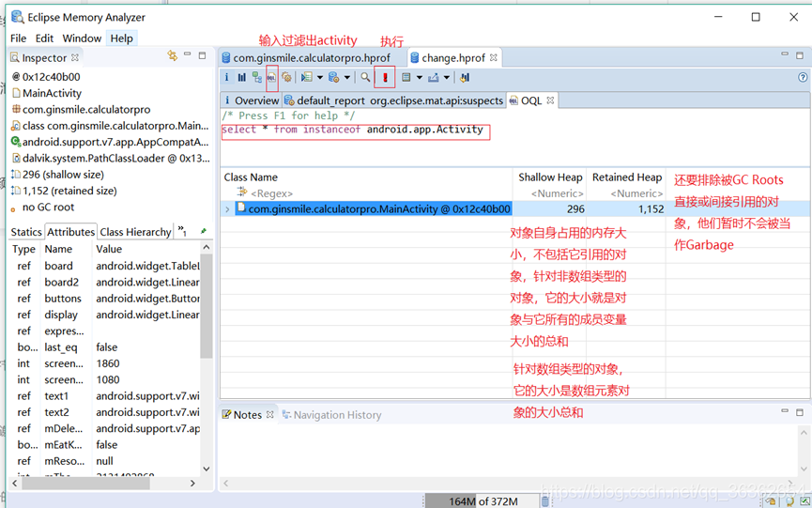This screenshot has height=508, width=812.
Task: Execute the OQL query with red exclamation
Action: (x=385, y=77)
